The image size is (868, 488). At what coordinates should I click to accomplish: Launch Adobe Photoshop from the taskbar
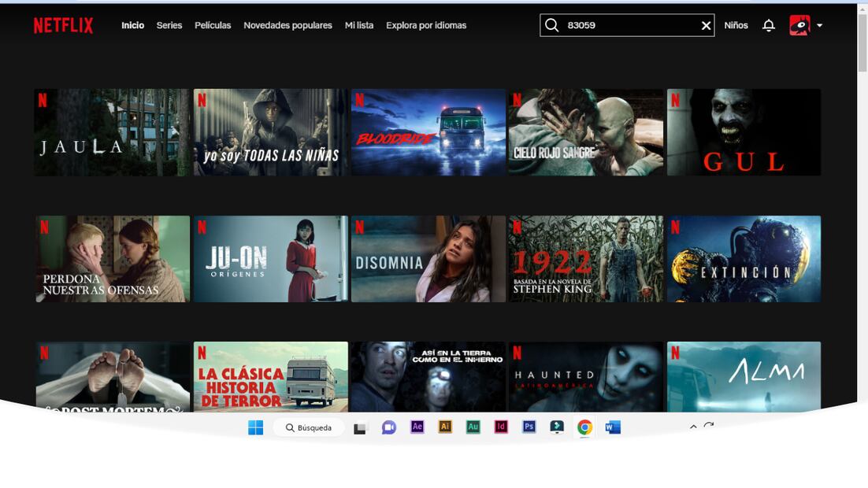click(529, 427)
